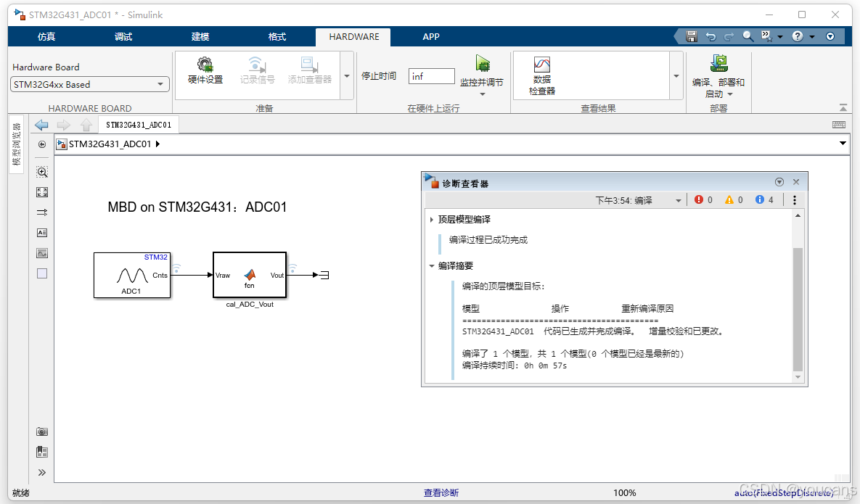Close the 诊断查看器 panel
The height and width of the screenshot is (504, 860).
click(796, 182)
